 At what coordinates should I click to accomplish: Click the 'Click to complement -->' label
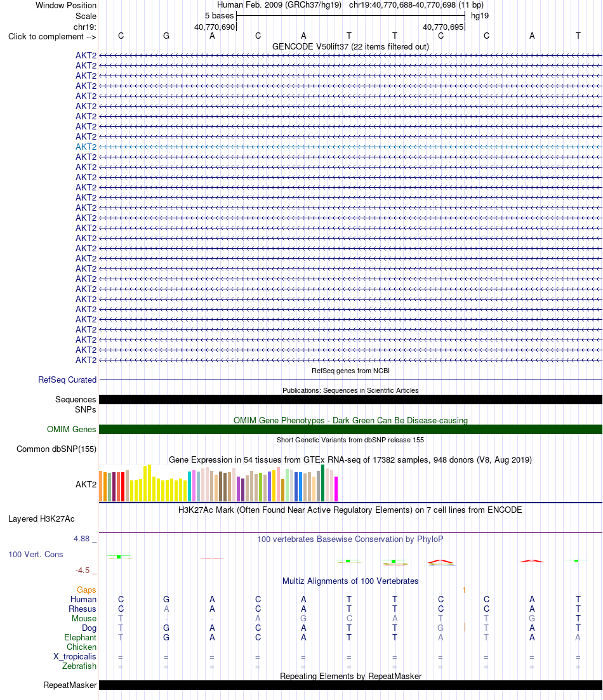point(52,37)
